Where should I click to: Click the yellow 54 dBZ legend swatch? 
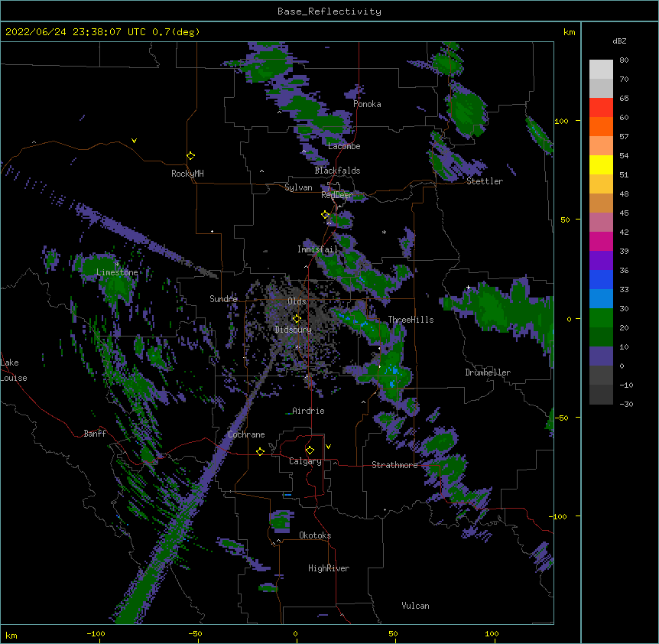(601, 164)
